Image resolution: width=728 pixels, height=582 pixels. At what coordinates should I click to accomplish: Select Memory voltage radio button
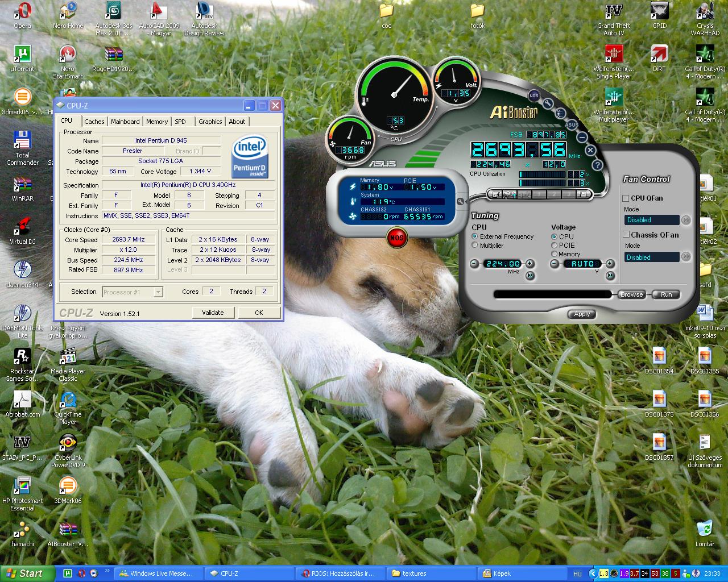554,254
